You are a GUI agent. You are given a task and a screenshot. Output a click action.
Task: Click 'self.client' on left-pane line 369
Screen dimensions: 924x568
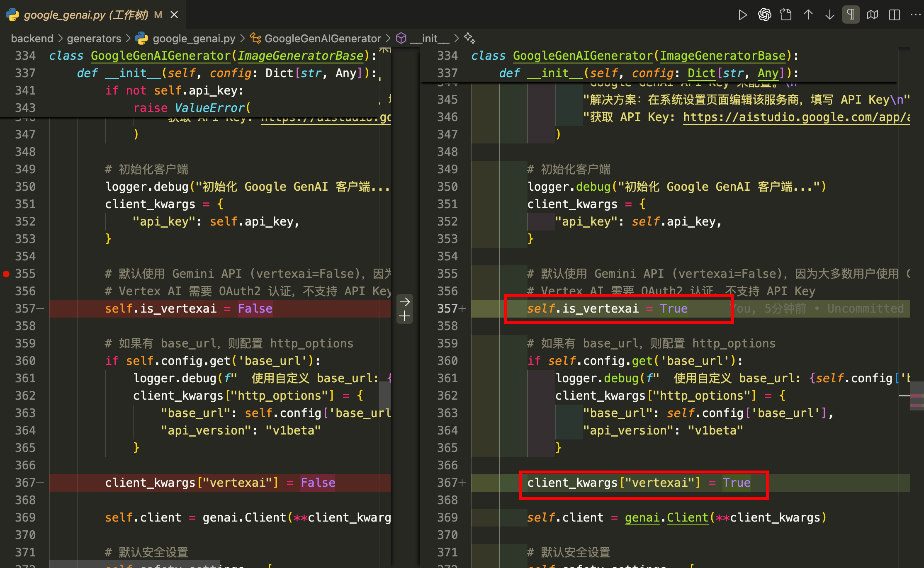(x=143, y=517)
